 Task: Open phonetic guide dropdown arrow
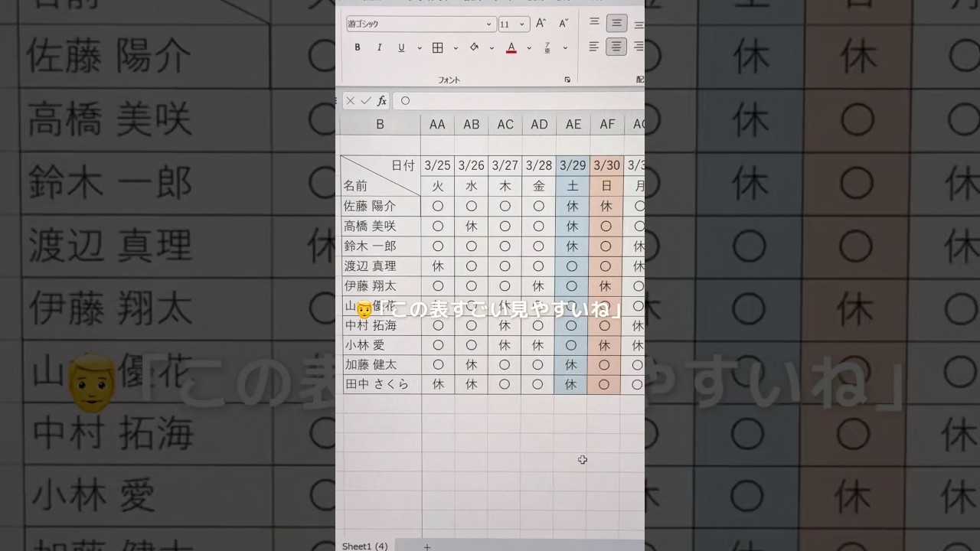565,47
